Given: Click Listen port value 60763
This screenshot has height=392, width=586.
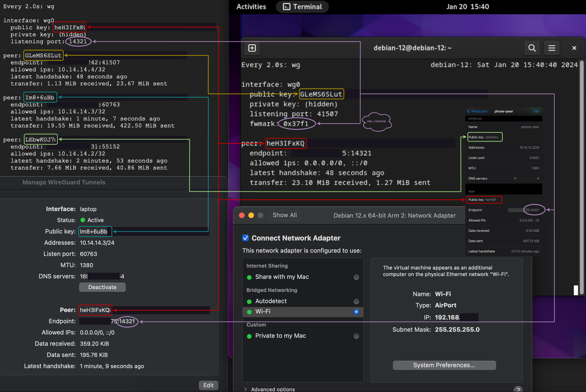Looking at the screenshot, I should coord(88,254).
